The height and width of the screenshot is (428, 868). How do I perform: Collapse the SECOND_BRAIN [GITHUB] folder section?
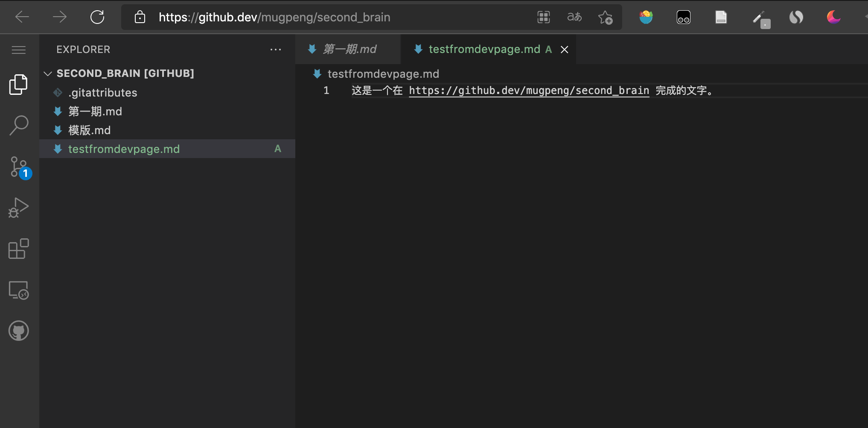click(167, 73)
